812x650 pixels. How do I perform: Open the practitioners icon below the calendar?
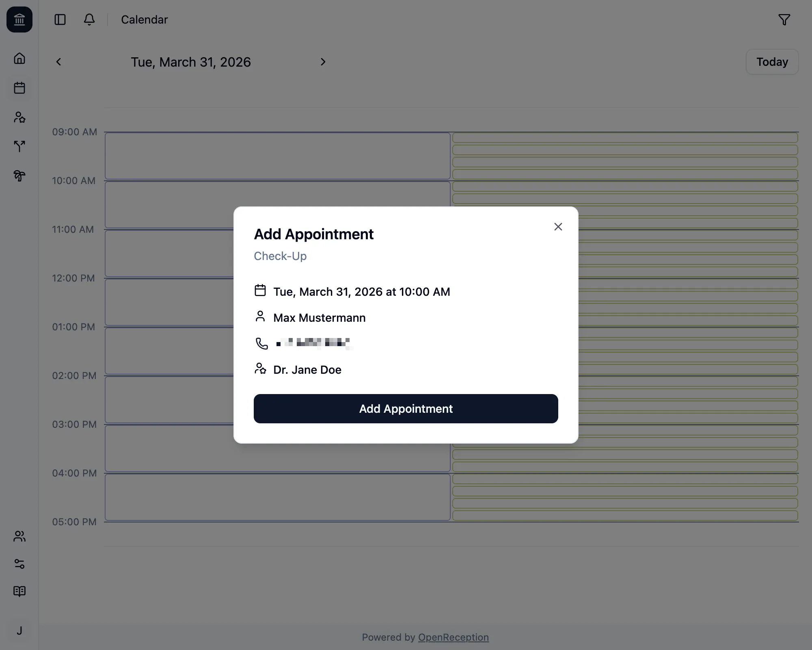click(19, 117)
